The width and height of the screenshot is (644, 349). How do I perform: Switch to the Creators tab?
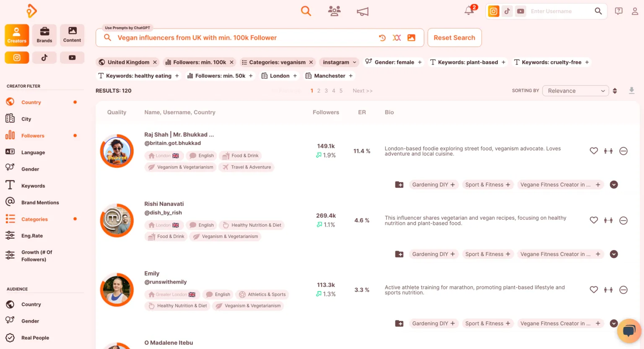17,35
